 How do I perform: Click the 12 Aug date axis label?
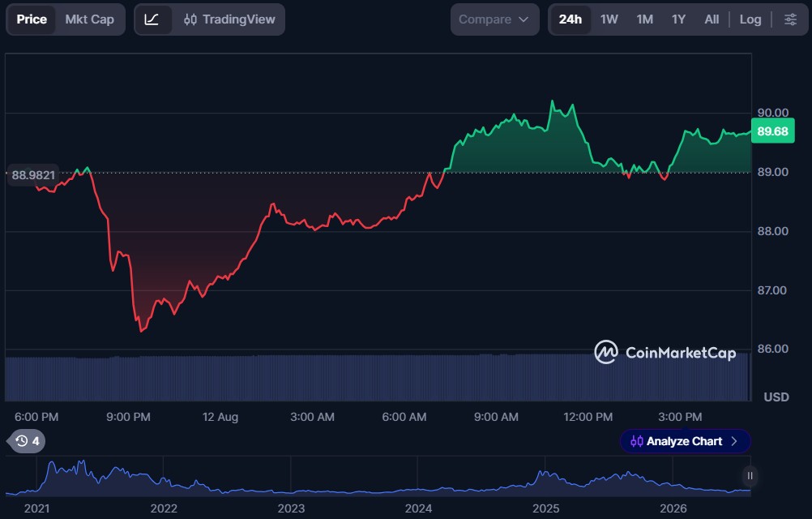click(x=220, y=417)
